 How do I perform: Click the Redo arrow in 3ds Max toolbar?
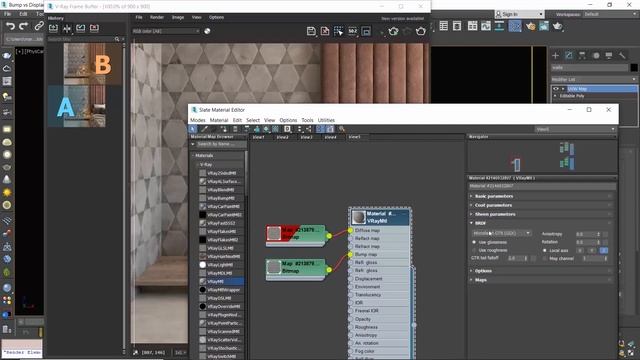point(24,27)
